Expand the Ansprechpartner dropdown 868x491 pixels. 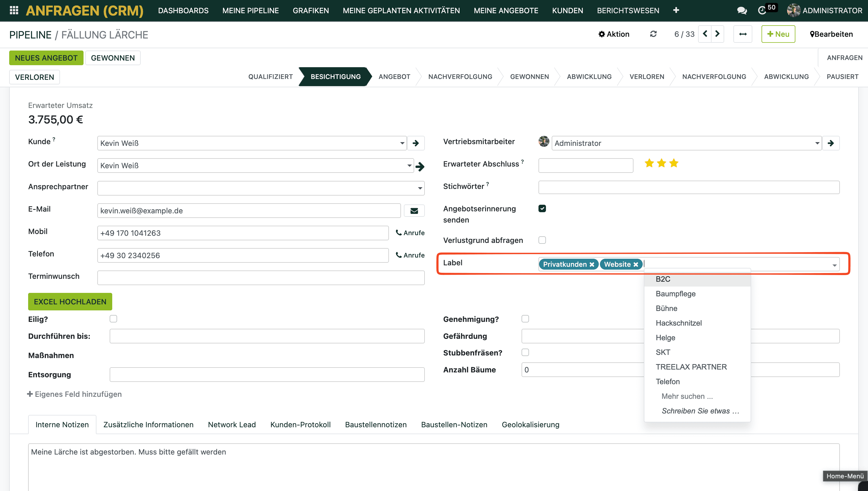click(420, 188)
